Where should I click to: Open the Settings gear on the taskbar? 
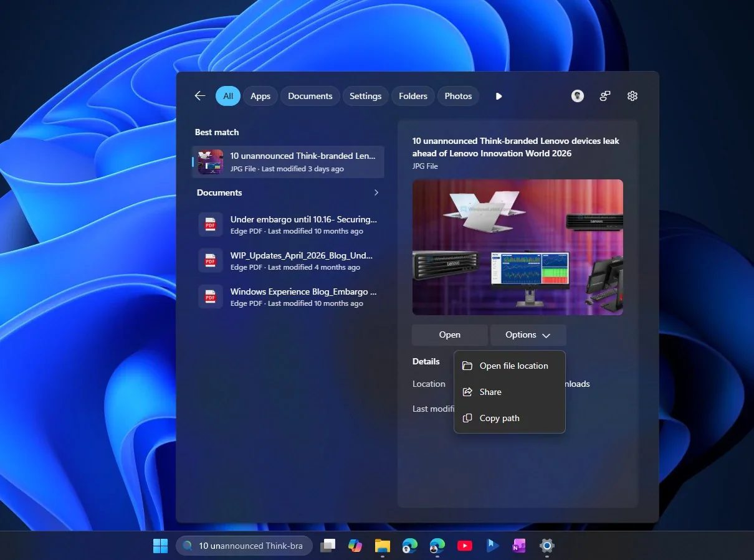coord(546,546)
